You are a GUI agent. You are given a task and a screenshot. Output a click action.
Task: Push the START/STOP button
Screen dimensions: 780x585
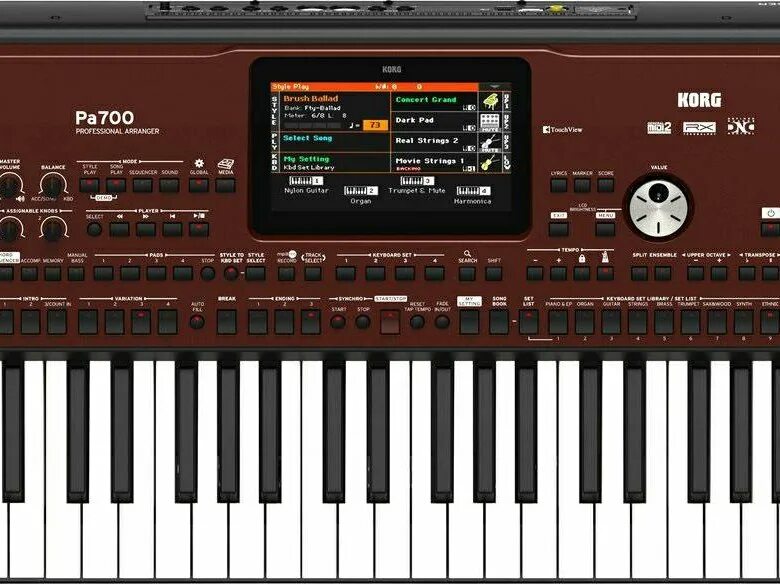click(390, 322)
